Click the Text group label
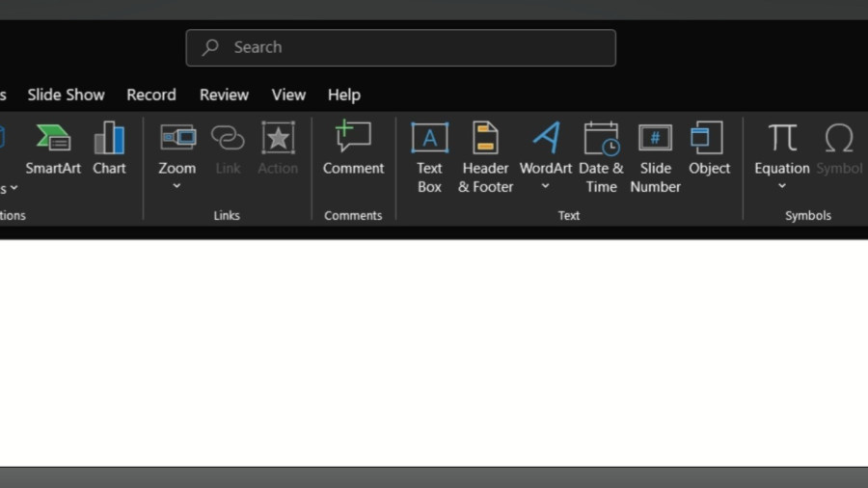This screenshot has height=488, width=868. point(568,215)
